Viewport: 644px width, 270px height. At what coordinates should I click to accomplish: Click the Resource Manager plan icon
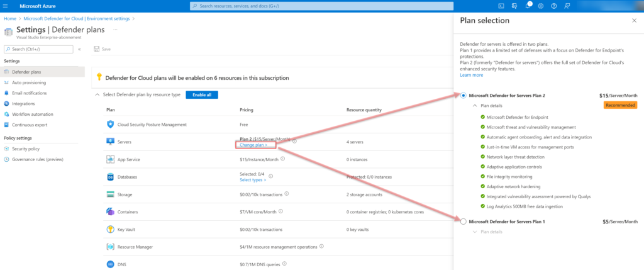click(110, 247)
